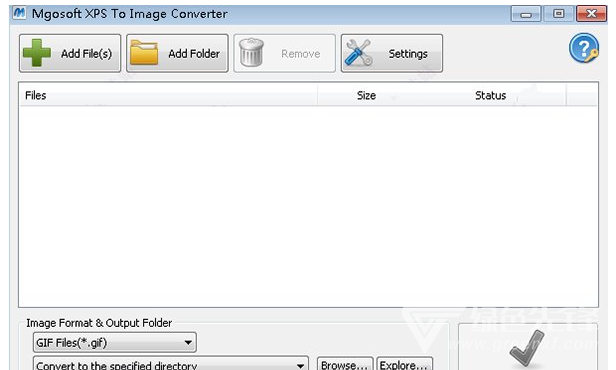Click the Explore... button

404,364
